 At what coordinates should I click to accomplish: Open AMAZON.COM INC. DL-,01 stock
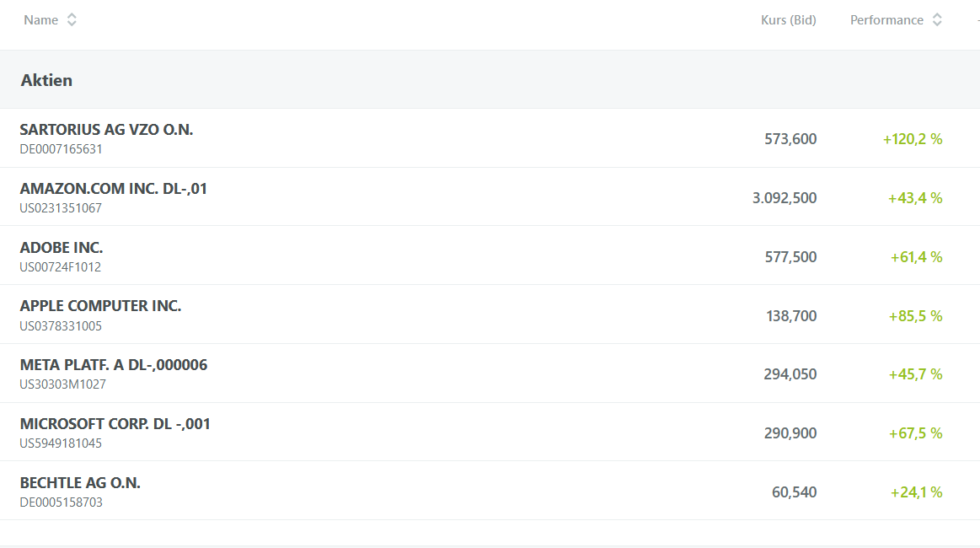coord(113,188)
